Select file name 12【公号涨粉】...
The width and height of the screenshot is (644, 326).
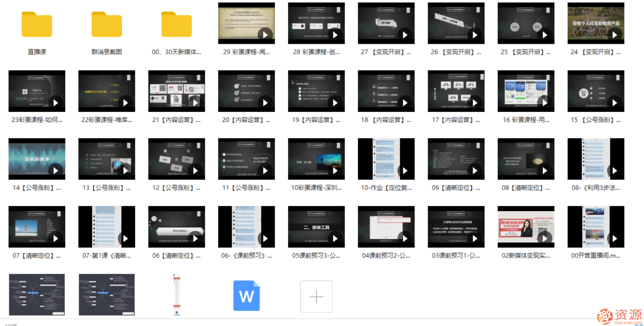pyautogui.click(x=177, y=188)
